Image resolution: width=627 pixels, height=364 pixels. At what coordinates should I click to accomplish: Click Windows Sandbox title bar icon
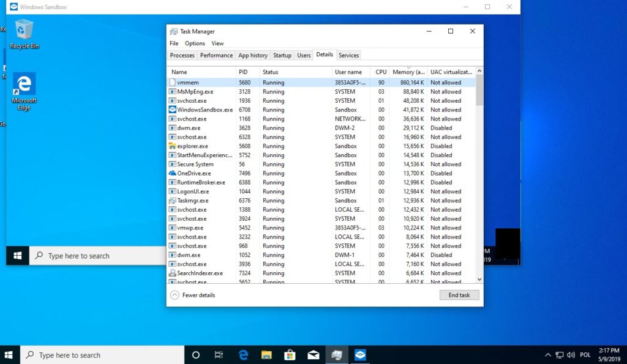click(14, 7)
